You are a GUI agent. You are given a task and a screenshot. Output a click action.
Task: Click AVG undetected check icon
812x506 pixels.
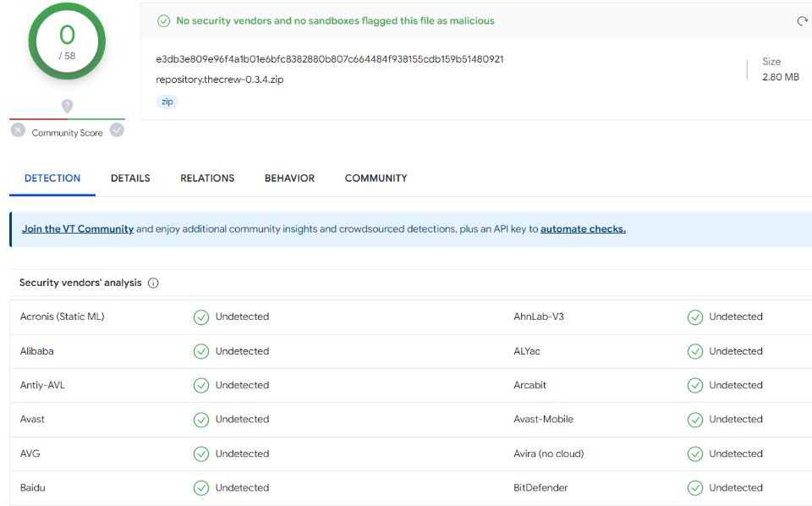pyautogui.click(x=201, y=454)
